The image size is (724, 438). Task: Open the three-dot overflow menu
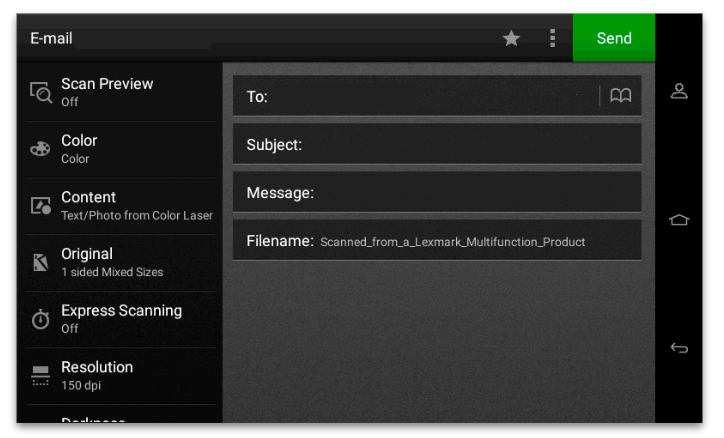coord(552,38)
